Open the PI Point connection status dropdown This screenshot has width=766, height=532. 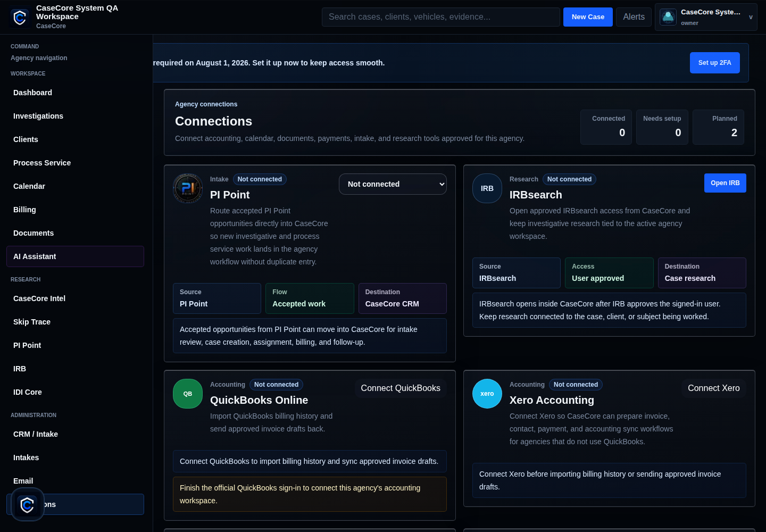tap(393, 184)
